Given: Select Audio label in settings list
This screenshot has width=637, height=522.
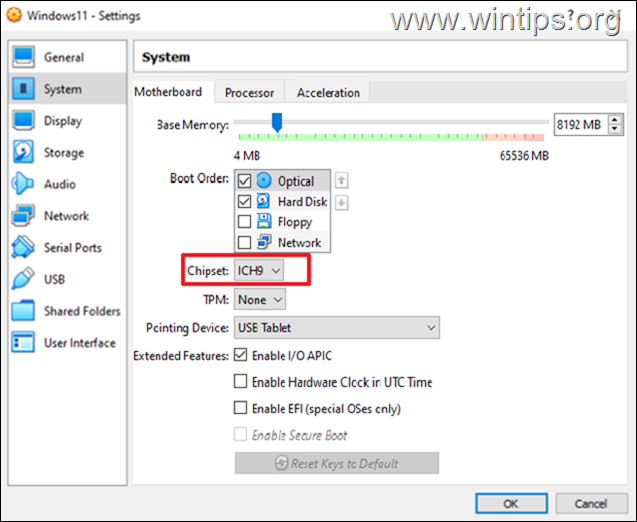Looking at the screenshot, I should click(60, 184).
